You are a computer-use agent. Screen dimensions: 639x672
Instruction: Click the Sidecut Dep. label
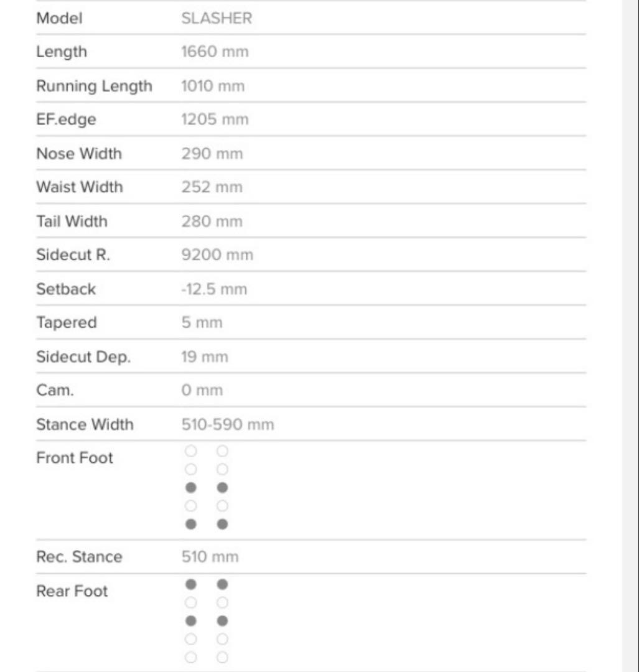click(x=83, y=357)
